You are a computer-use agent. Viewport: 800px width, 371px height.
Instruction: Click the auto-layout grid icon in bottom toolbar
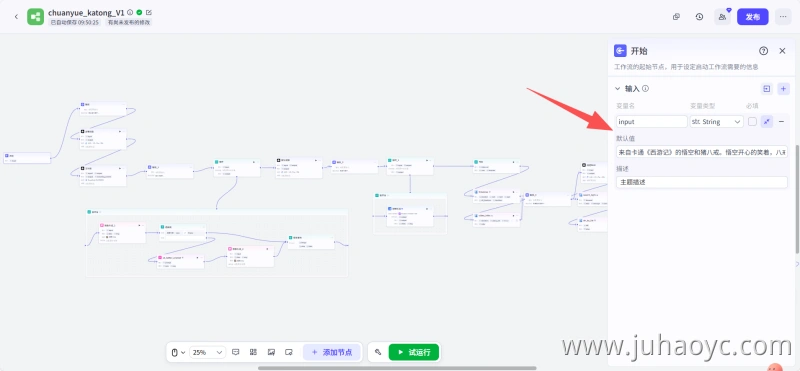pyautogui.click(x=253, y=352)
